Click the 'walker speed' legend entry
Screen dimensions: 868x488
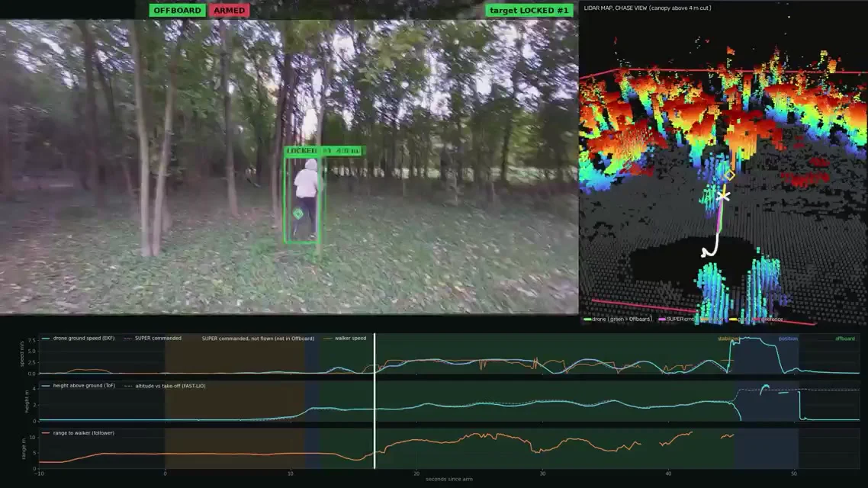(345, 338)
